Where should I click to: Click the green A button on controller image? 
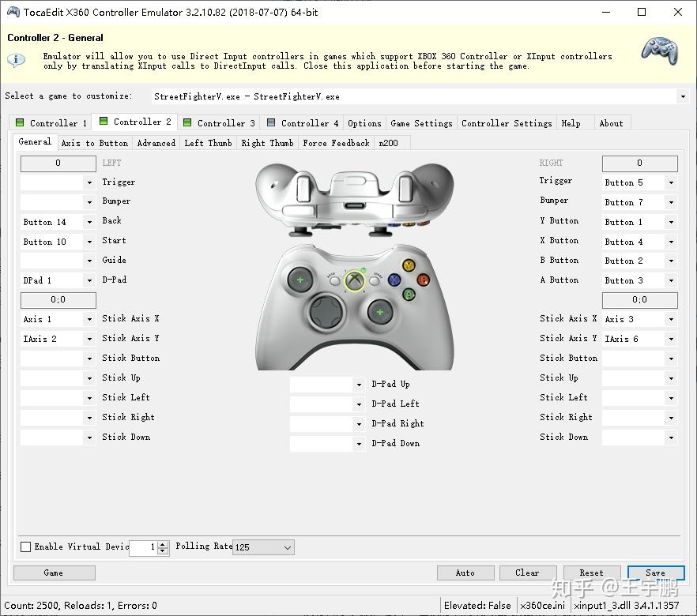click(x=409, y=294)
